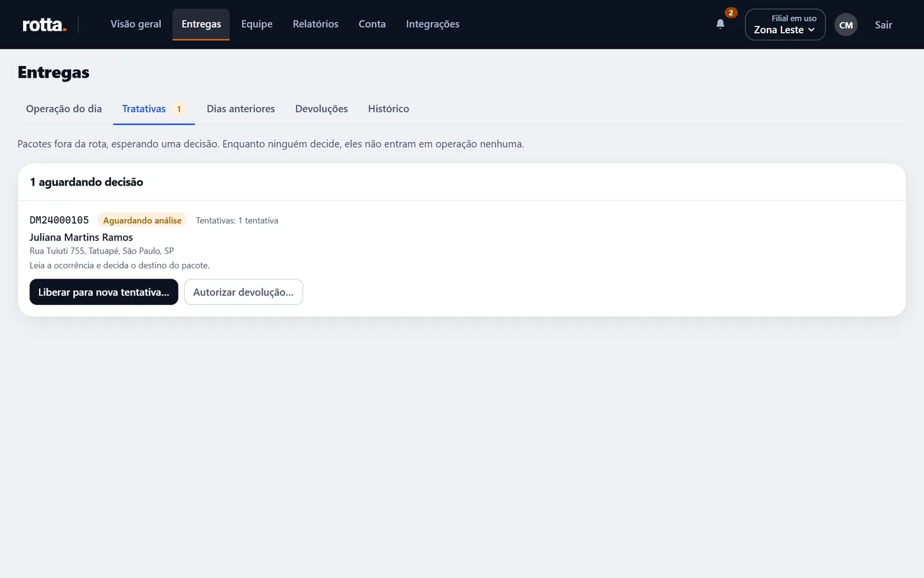Open the Dias anteriores tab
The height and width of the screenshot is (578, 924).
click(x=241, y=109)
